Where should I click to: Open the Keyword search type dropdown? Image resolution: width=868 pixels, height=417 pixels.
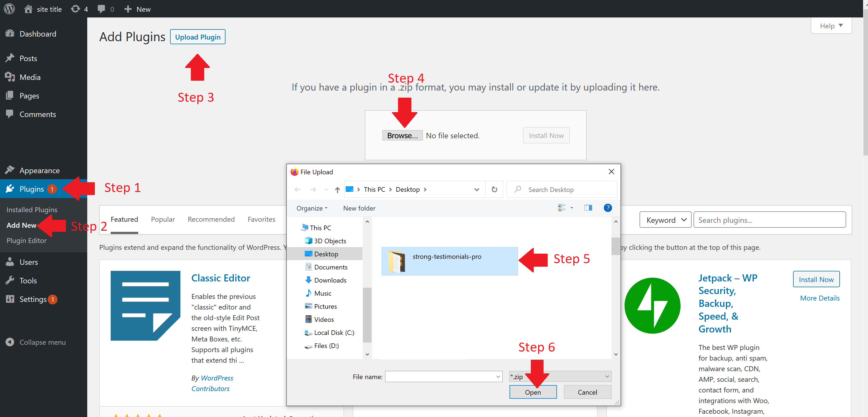tap(665, 220)
